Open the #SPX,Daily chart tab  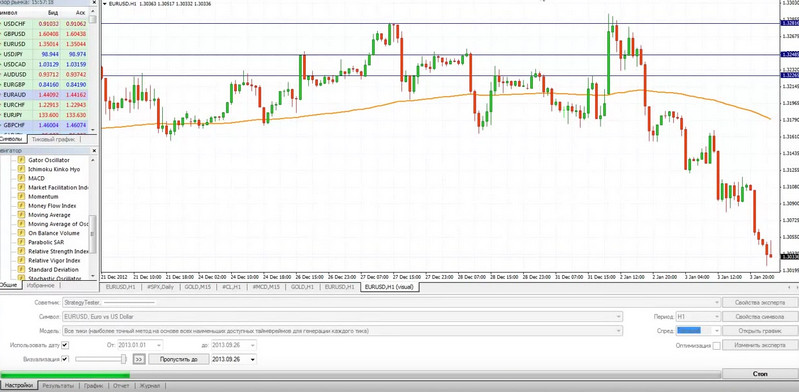(160, 287)
